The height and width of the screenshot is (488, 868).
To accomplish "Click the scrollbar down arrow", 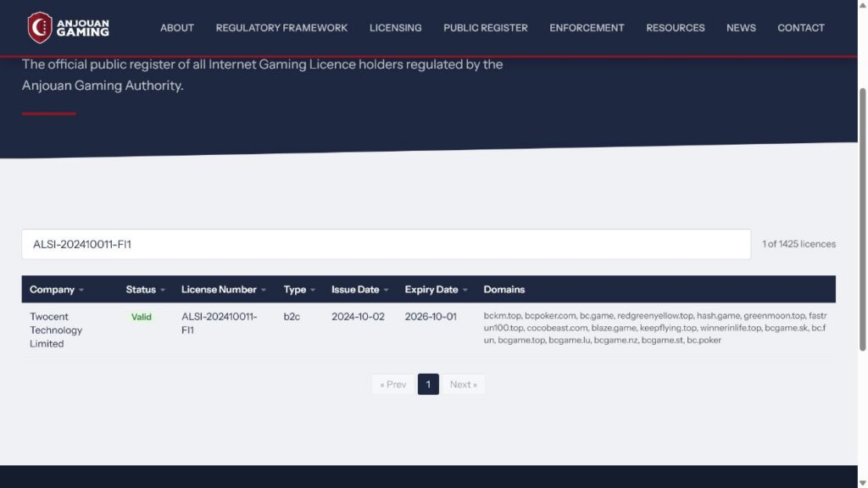I will (x=862, y=483).
